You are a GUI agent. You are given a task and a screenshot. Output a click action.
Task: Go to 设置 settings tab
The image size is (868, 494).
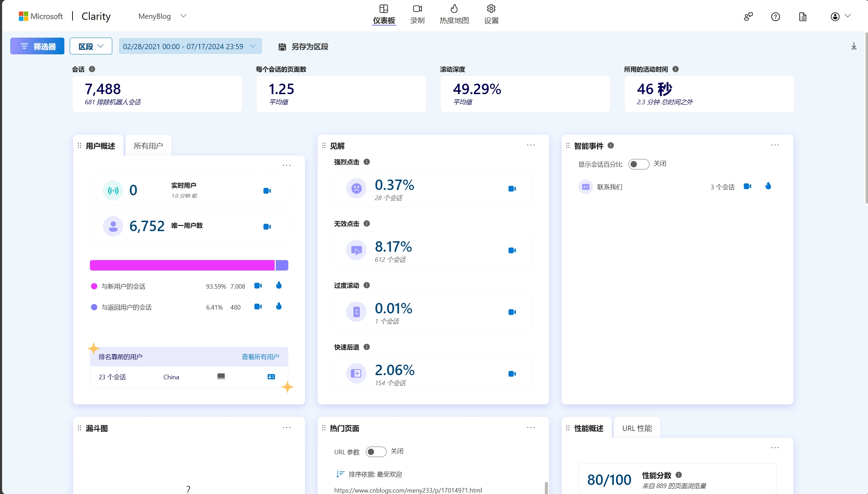tap(491, 15)
